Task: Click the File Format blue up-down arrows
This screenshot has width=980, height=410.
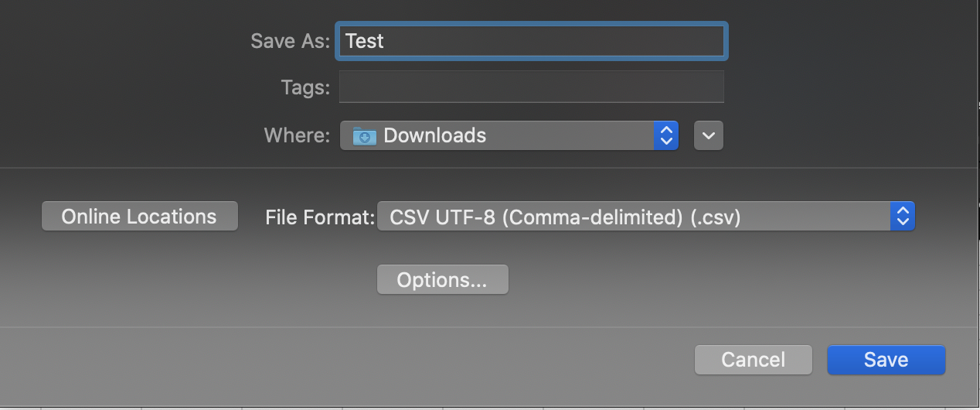Action: (902, 217)
